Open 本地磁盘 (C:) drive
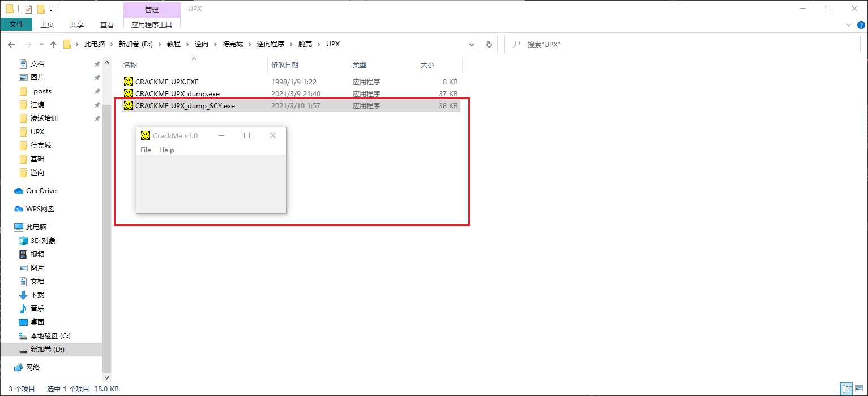This screenshot has height=396, width=868. coord(50,336)
